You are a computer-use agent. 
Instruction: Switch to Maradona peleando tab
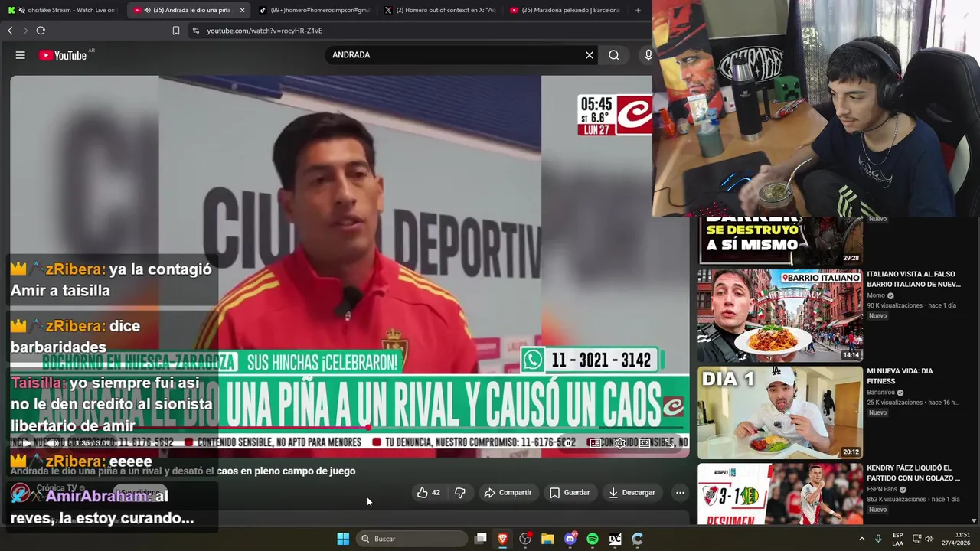point(565,10)
